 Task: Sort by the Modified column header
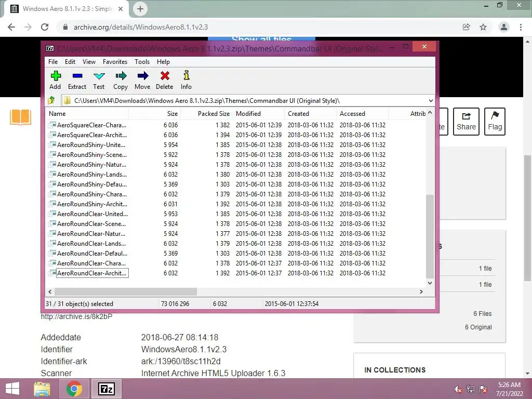point(259,114)
